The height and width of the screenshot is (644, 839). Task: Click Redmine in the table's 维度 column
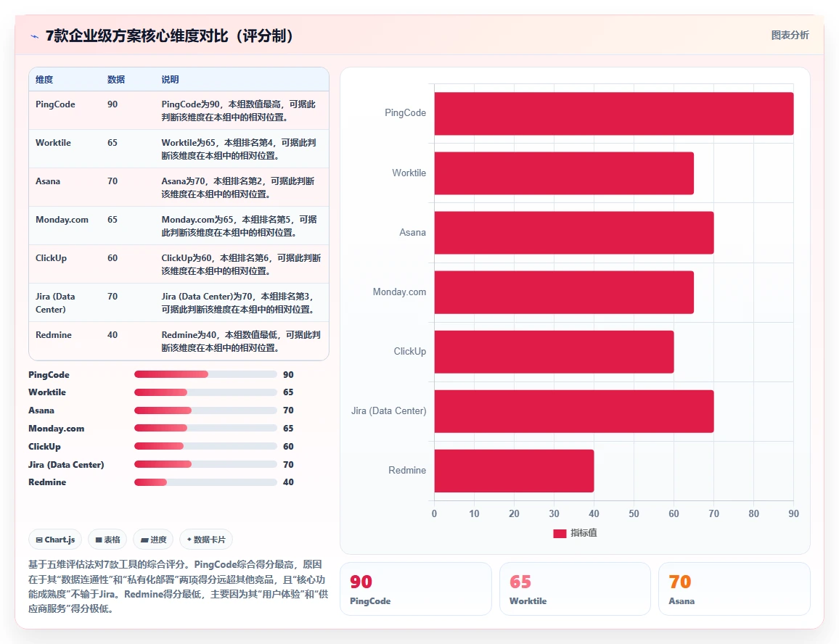click(54, 335)
